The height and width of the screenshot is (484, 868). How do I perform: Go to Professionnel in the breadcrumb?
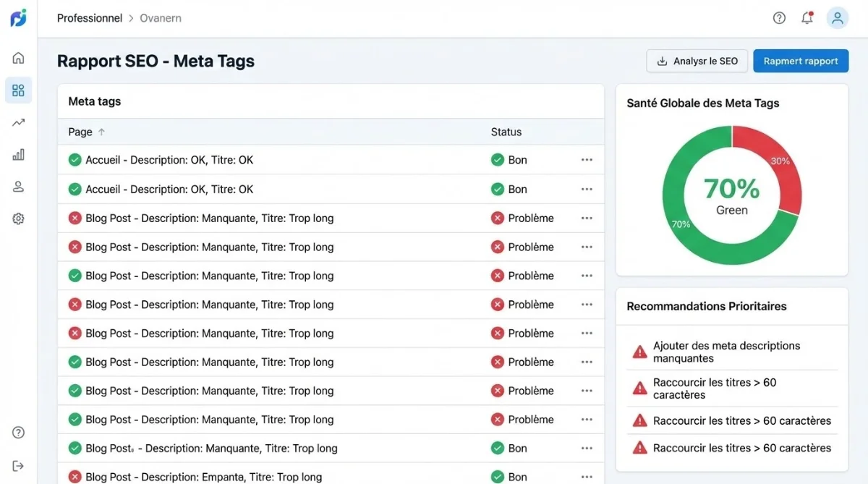90,18
